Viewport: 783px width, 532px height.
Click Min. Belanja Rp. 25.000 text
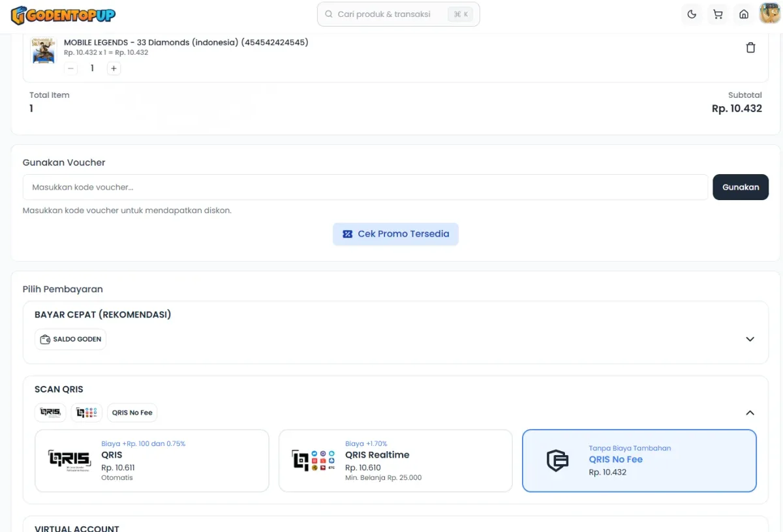383,478
